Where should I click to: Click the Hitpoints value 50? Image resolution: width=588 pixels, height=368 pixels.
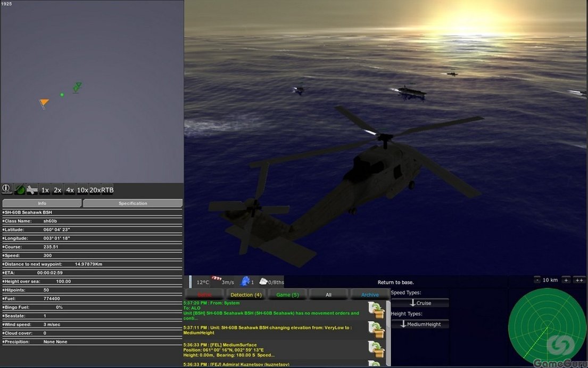pos(46,290)
